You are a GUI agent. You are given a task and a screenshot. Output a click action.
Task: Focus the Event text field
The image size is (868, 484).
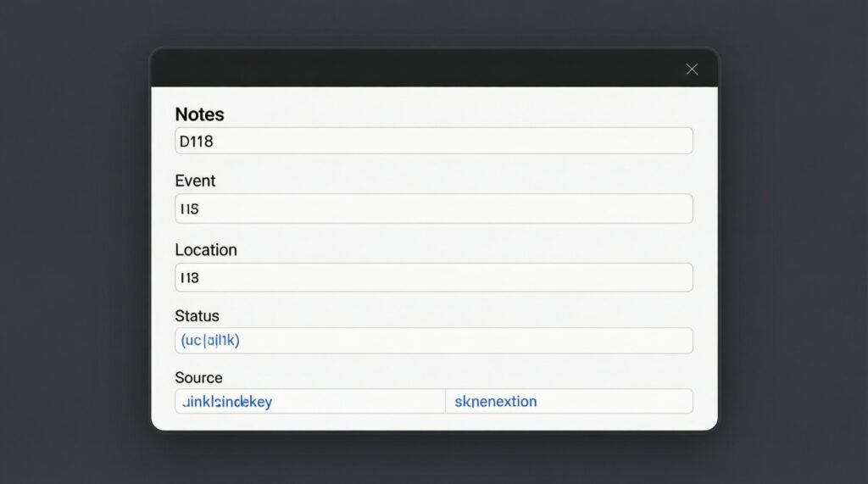click(433, 209)
